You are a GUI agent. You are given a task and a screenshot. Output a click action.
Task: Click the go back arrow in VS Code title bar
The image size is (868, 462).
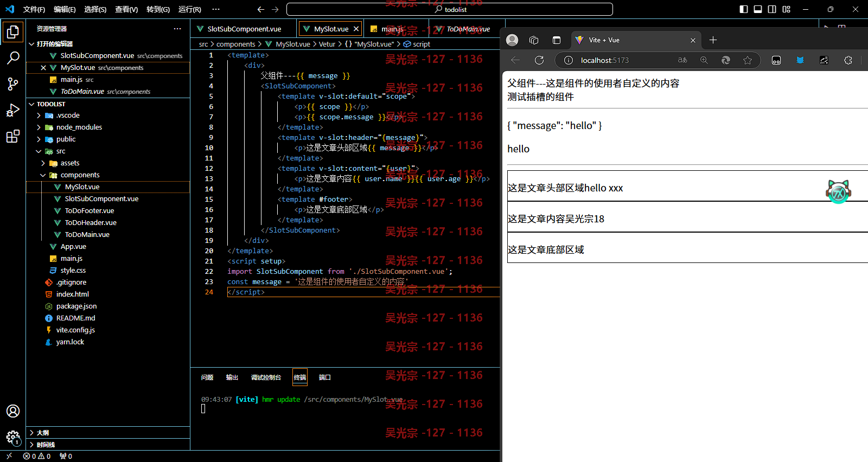(x=261, y=9)
